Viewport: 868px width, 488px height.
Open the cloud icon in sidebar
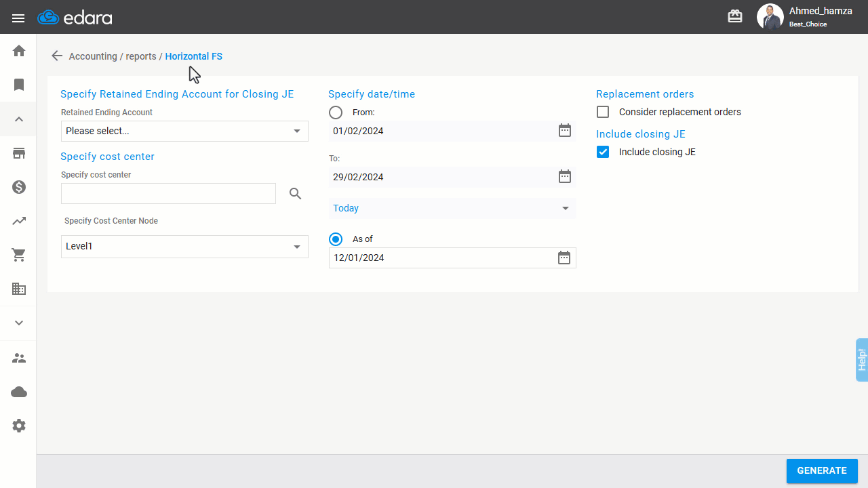tap(19, 392)
